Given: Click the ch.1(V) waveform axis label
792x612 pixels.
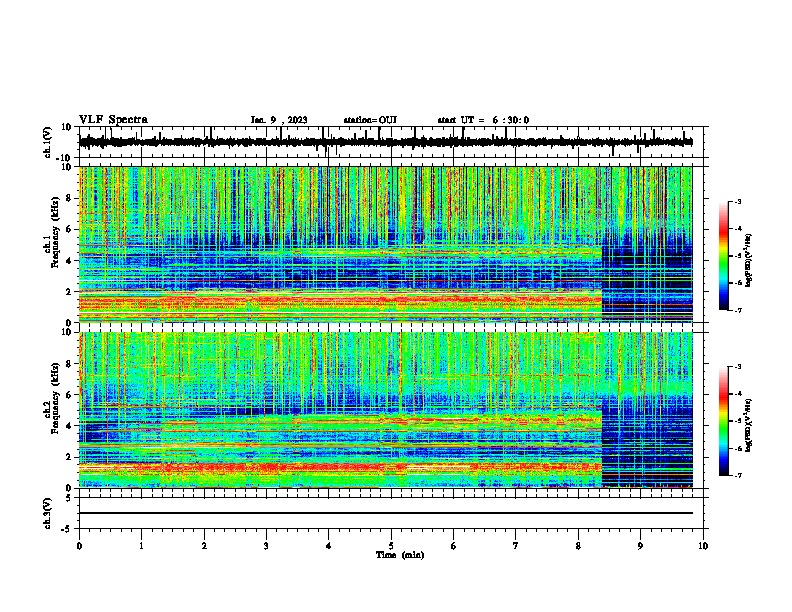Looking at the screenshot, I should tap(48, 142).
